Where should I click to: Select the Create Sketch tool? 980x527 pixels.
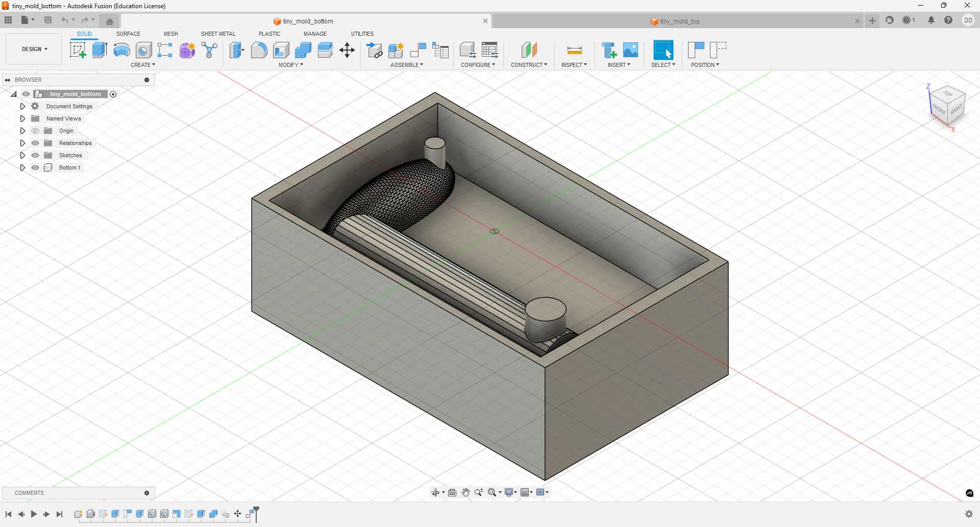click(78, 50)
